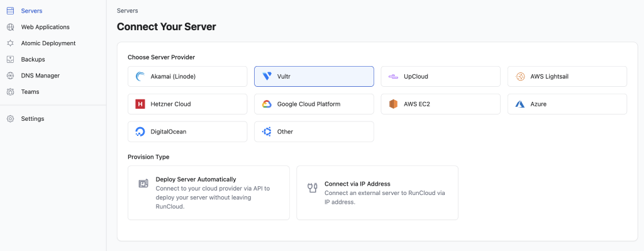644x251 pixels.
Task: Click the Atomic Deployment sidebar icon
Action: click(10, 43)
